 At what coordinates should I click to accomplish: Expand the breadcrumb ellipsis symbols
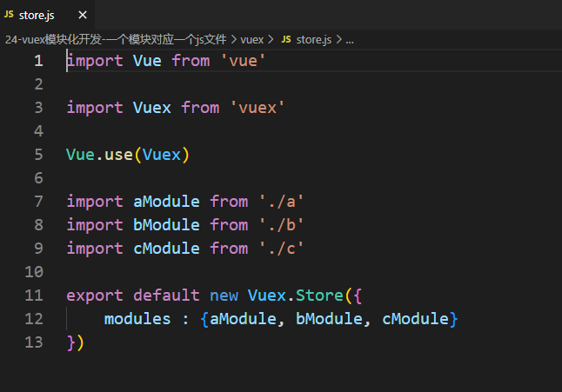coord(350,40)
